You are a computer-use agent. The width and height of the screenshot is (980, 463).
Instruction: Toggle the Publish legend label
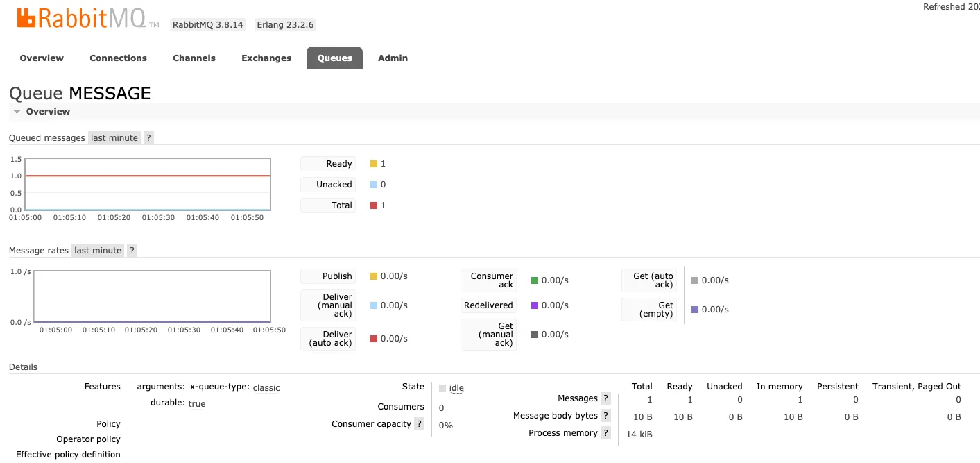coord(328,276)
